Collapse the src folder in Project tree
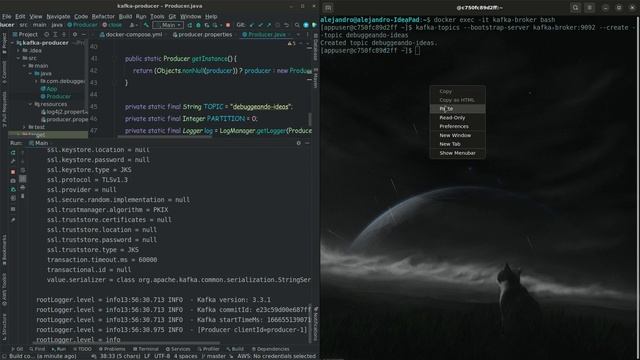 [x=18, y=58]
